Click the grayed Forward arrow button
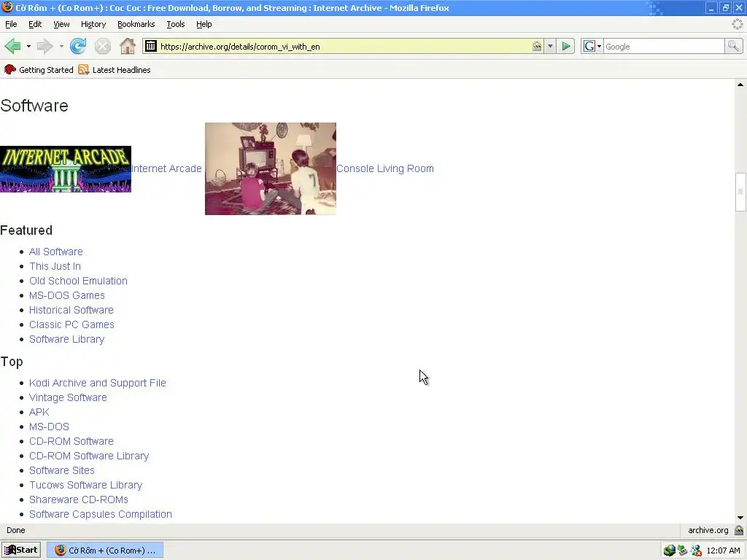This screenshot has width=747, height=560. coord(44,46)
